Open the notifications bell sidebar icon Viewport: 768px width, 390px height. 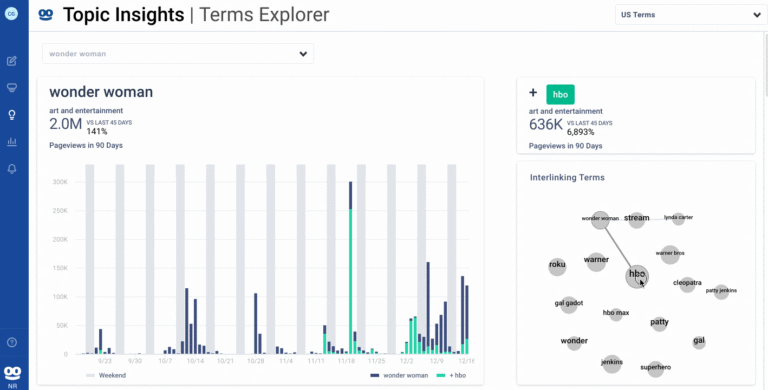click(12, 169)
